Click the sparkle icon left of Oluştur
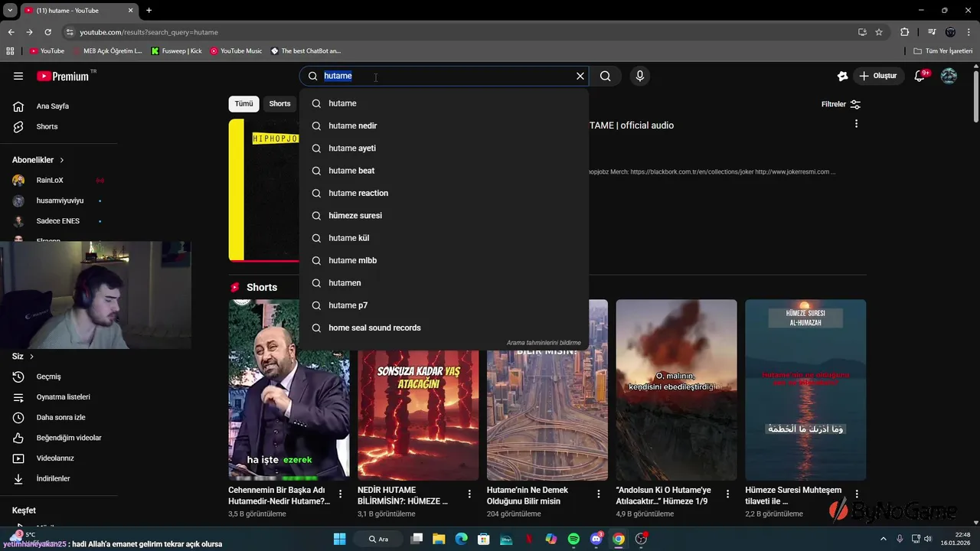The image size is (980, 551). click(842, 76)
